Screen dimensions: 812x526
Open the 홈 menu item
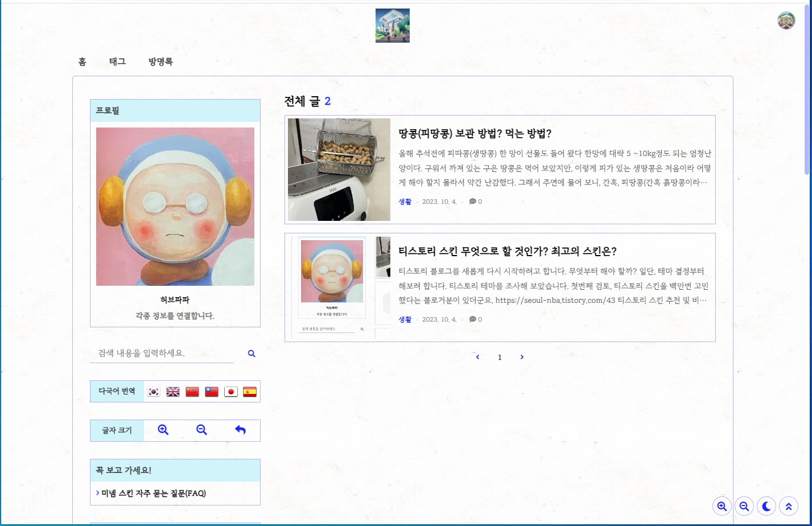click(x=83, y=62)
